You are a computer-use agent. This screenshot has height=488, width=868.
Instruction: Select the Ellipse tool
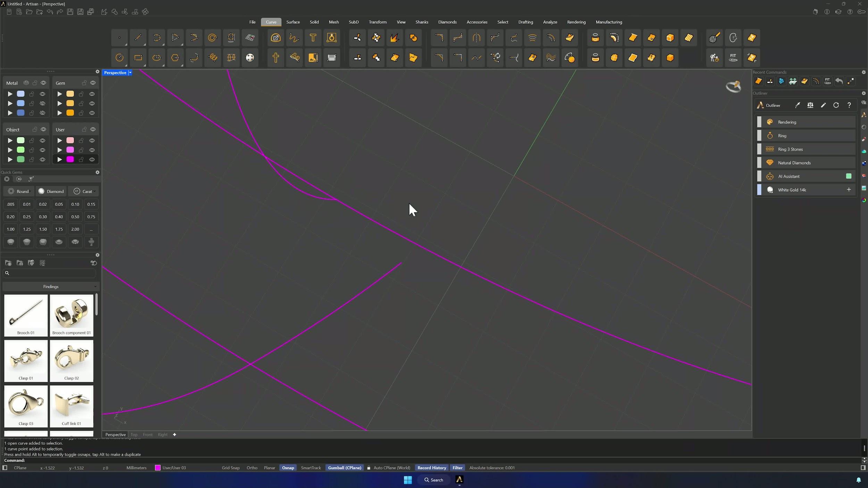tap(157, 58)
